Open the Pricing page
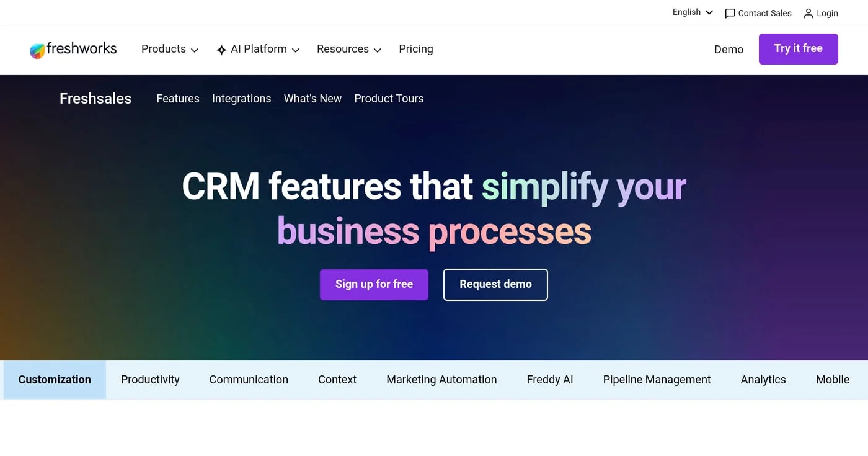868x456 pixels. tap(416, 49)
